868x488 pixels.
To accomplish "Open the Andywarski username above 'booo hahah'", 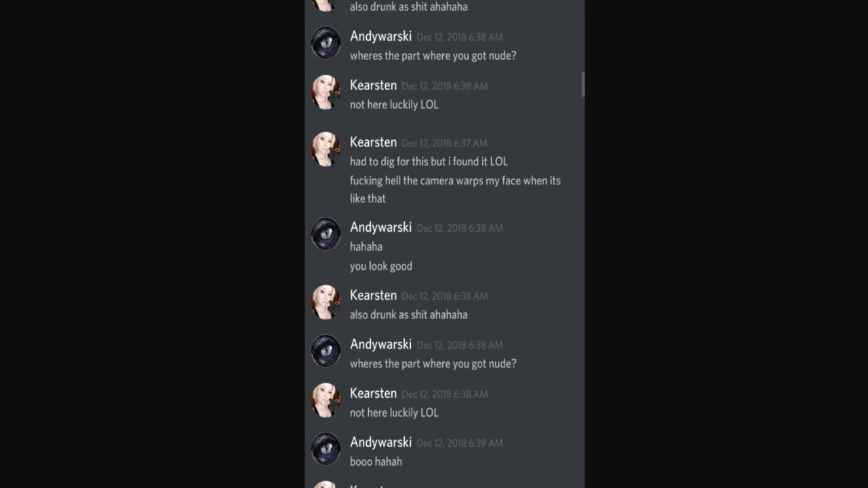I will 380,443.
